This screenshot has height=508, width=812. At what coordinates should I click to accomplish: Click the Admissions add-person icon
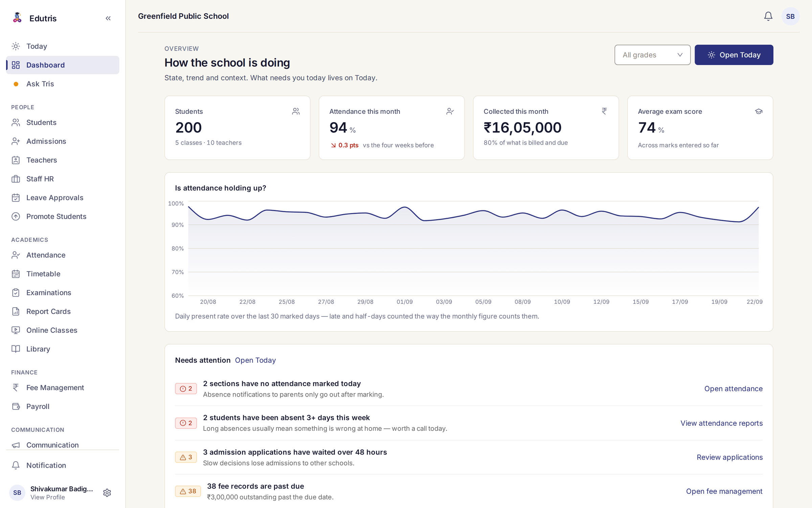click(16, 141)
